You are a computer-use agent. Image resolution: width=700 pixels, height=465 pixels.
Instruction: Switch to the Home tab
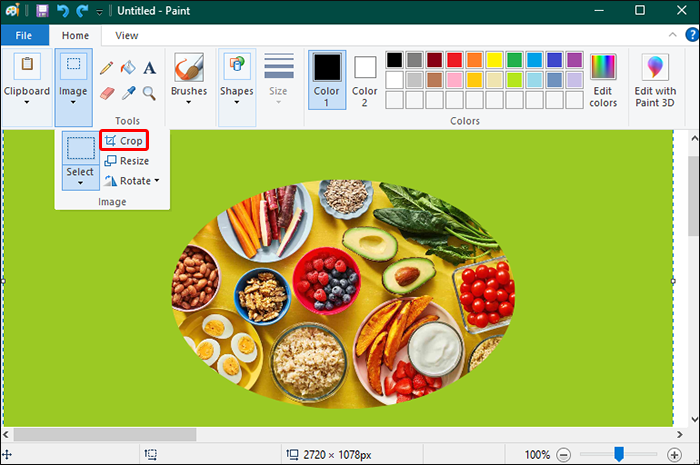(x=75, y=35)
